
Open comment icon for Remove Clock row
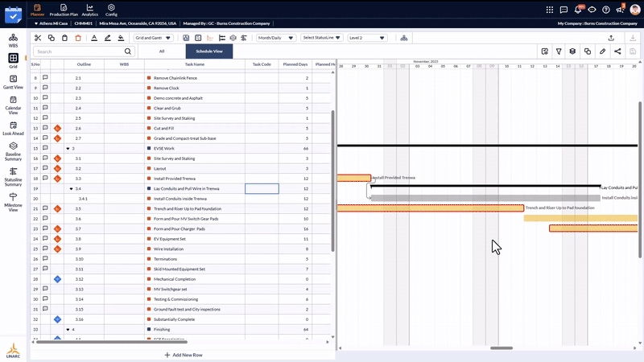(x=45, y=88)
